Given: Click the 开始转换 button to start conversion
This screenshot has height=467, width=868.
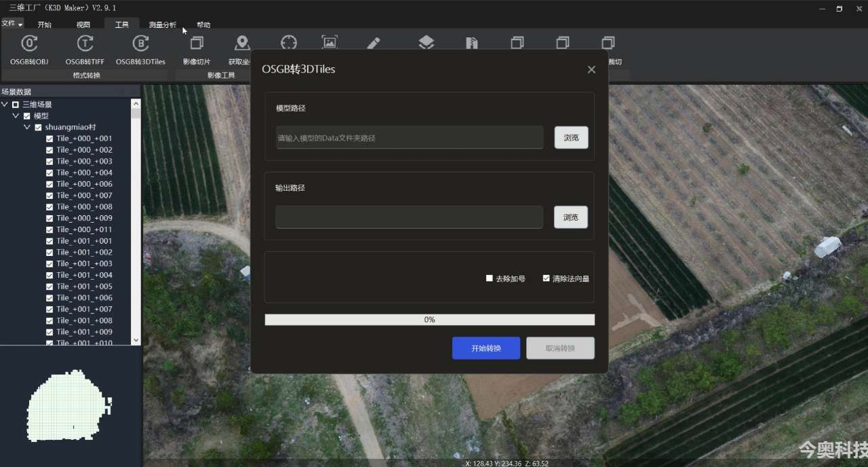Looking at the screenshot, I should (x=486, y=348).
